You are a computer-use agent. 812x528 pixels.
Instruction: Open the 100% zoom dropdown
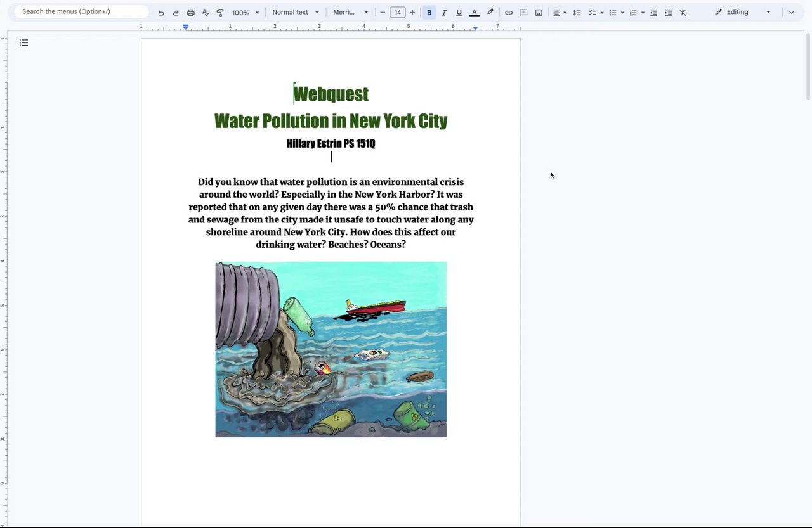pyautogui.click(x=246, y=13)
